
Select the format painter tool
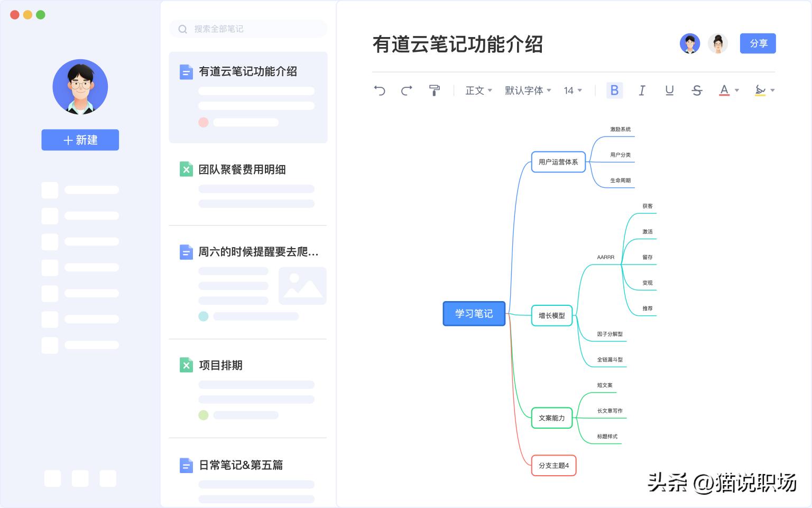tap(433, 90)
